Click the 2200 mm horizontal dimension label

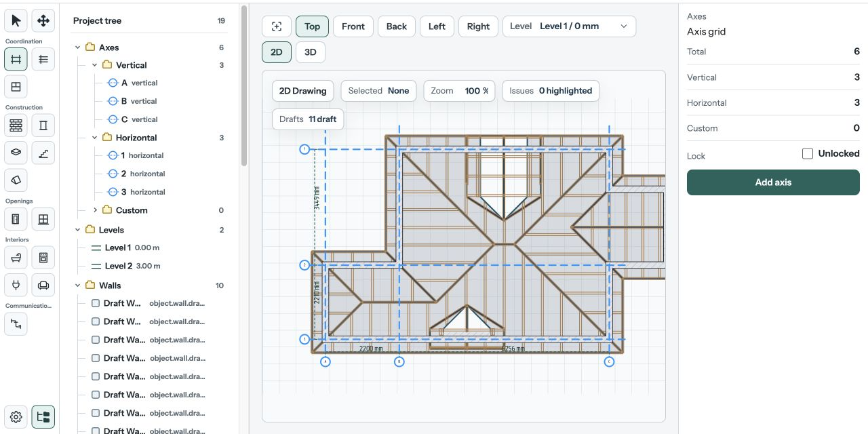pyautogui.click(x=371, y=349)
